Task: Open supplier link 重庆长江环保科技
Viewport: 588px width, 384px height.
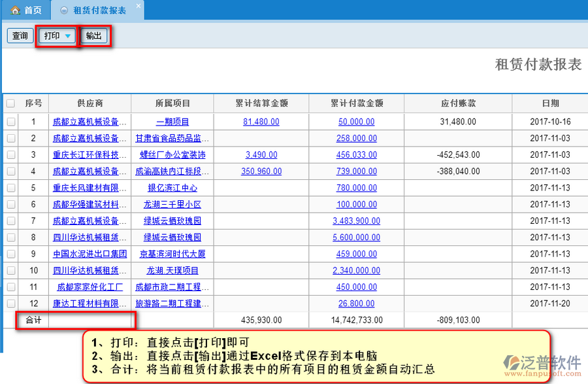Action: click(90, 155)
